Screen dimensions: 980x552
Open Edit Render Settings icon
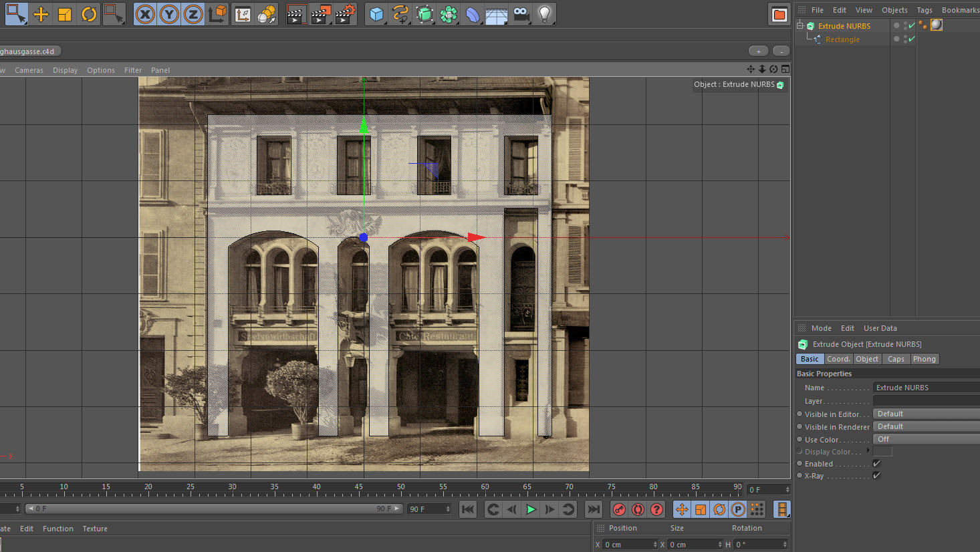coord(345,14)
